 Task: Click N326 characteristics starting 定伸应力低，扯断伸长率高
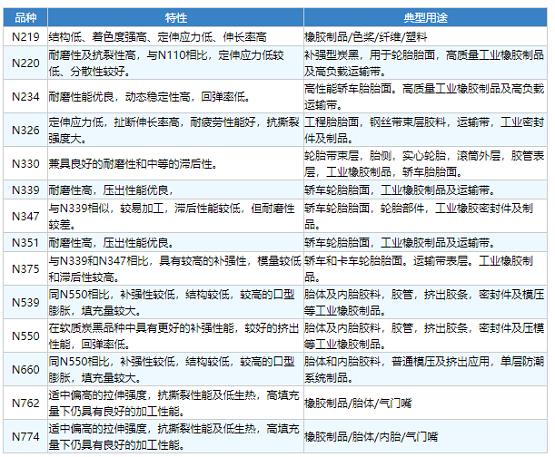pos(174,130)
